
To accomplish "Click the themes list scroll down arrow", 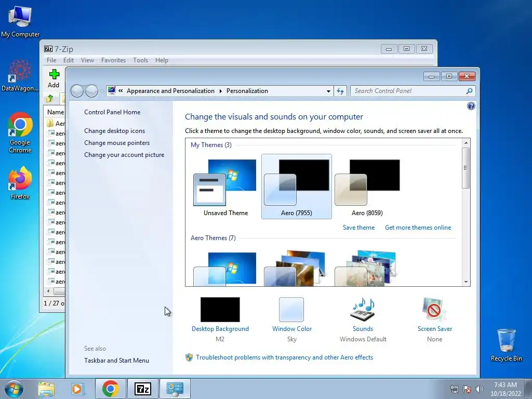I will pyautogui.click(x=465, y=282).
